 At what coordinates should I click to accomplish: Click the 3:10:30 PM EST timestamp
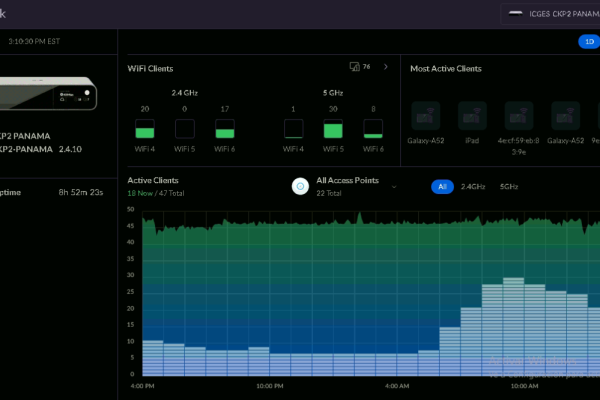tap(34, 41)
